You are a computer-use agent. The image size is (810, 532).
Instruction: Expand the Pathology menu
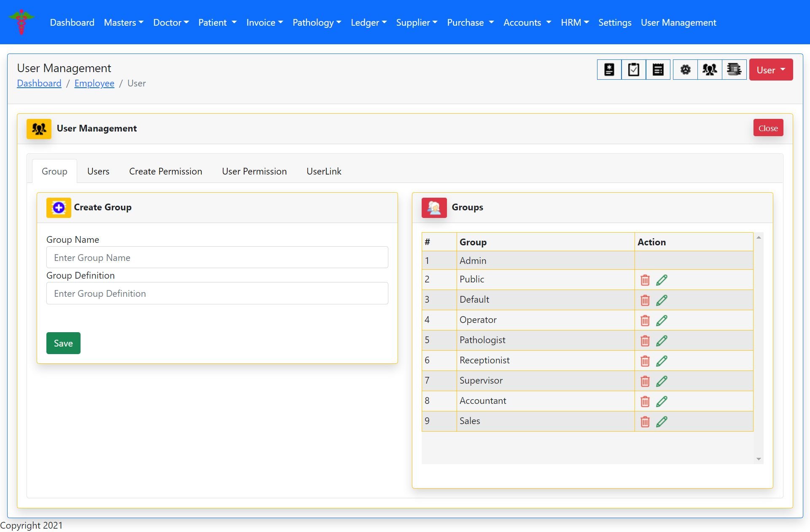(317, 23)
